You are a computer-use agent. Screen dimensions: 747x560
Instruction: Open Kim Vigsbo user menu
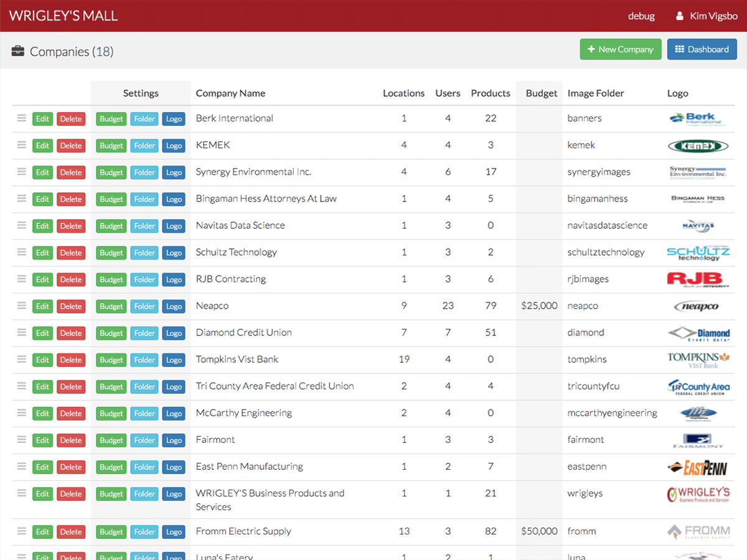click(x=707, y=16)
